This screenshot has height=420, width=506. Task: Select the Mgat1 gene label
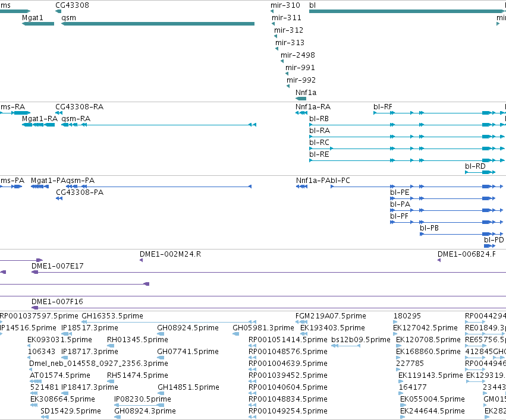pyautogui.click(x=32, y=18)
